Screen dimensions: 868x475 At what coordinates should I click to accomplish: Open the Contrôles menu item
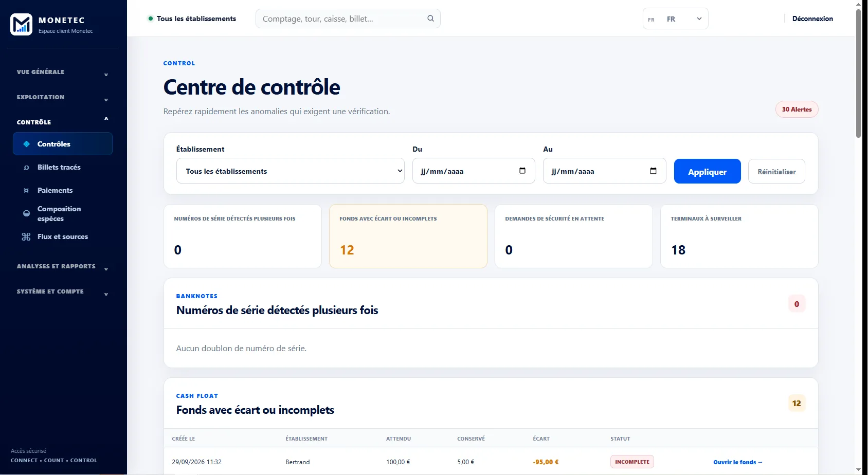[63, 144]
